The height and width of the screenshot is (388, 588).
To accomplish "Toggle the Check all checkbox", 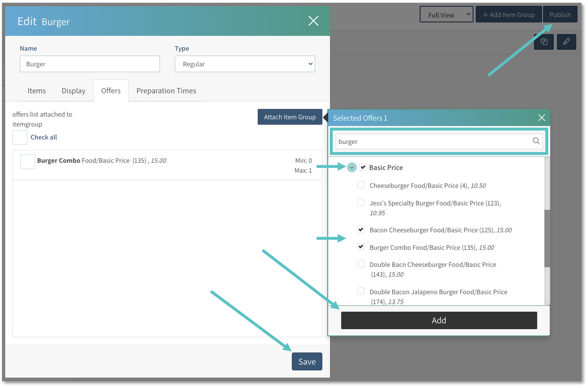I will click(20, 137).
